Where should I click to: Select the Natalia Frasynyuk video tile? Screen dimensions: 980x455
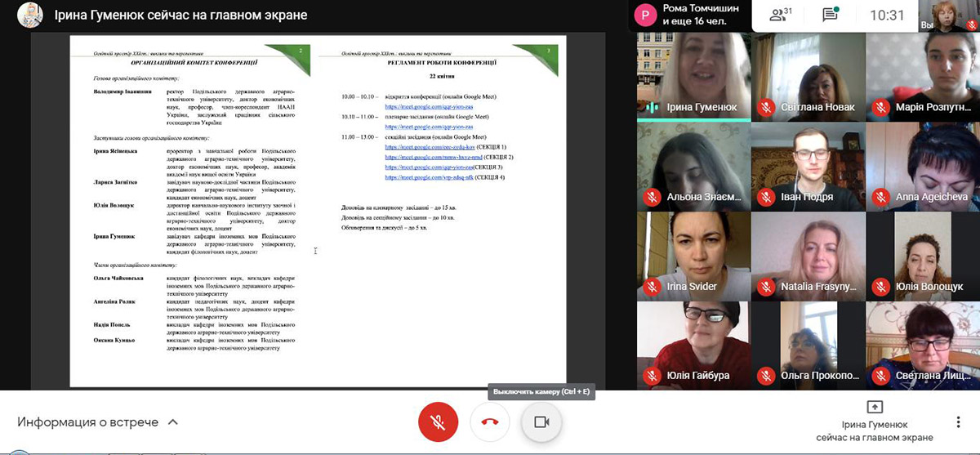(808, 255)
